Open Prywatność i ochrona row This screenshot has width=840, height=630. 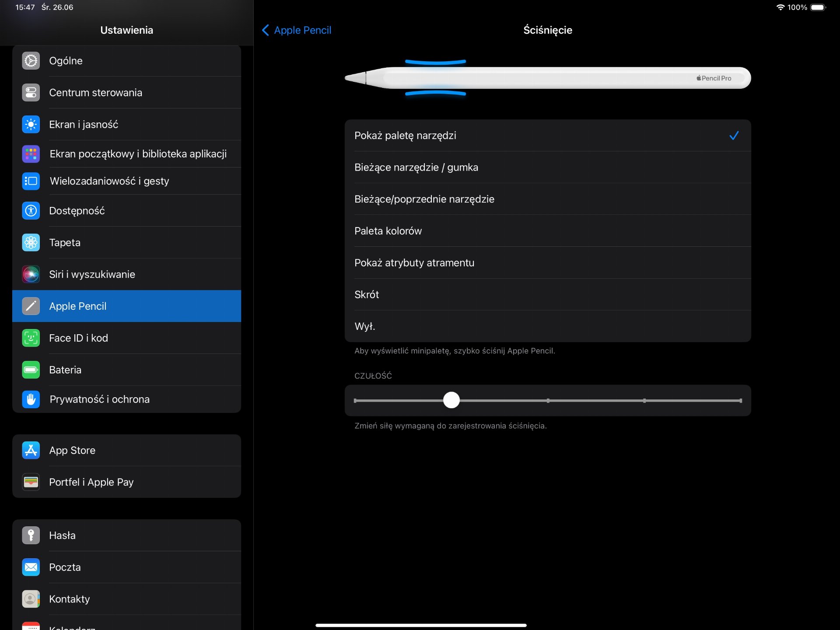coord(126,399)
